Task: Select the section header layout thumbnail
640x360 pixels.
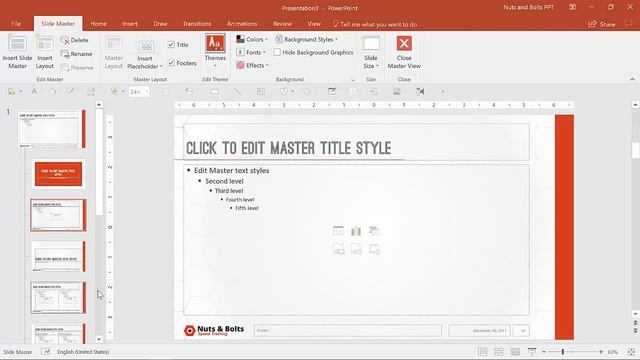Action: [58, 256]
